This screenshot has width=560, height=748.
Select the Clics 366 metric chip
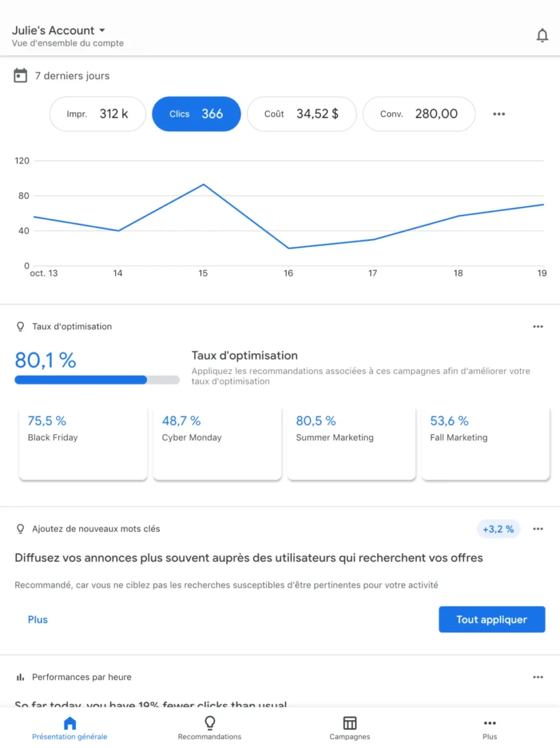(x=196, y=114)
